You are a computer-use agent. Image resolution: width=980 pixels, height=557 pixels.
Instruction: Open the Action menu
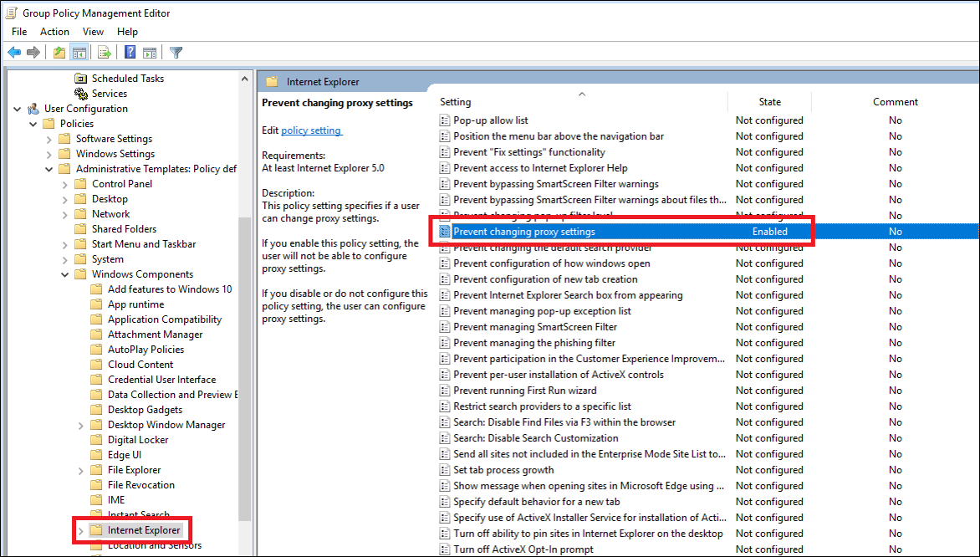pos(54,31)
